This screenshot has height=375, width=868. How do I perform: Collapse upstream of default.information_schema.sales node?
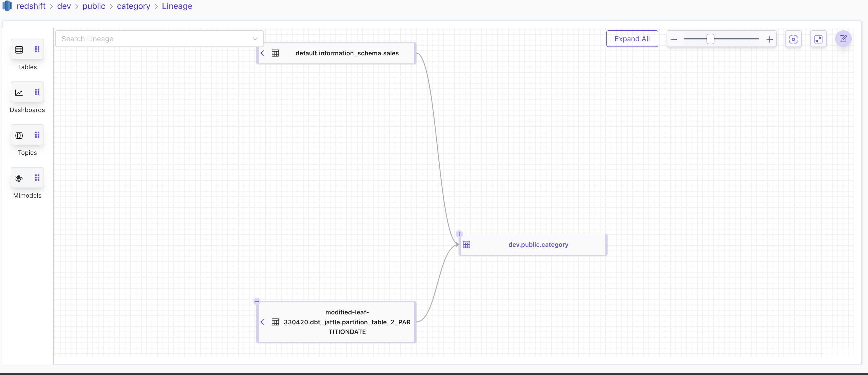[262, 53]
